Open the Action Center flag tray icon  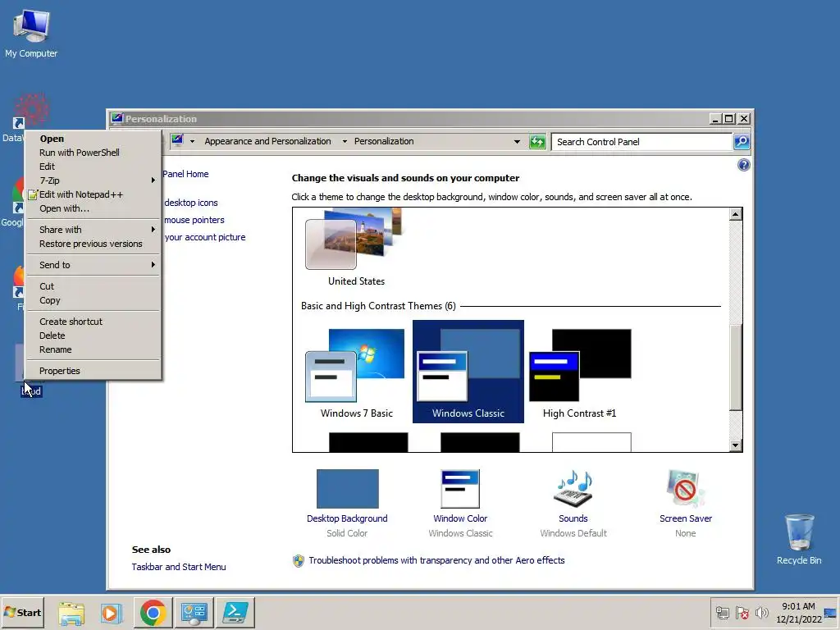point(742,612)
